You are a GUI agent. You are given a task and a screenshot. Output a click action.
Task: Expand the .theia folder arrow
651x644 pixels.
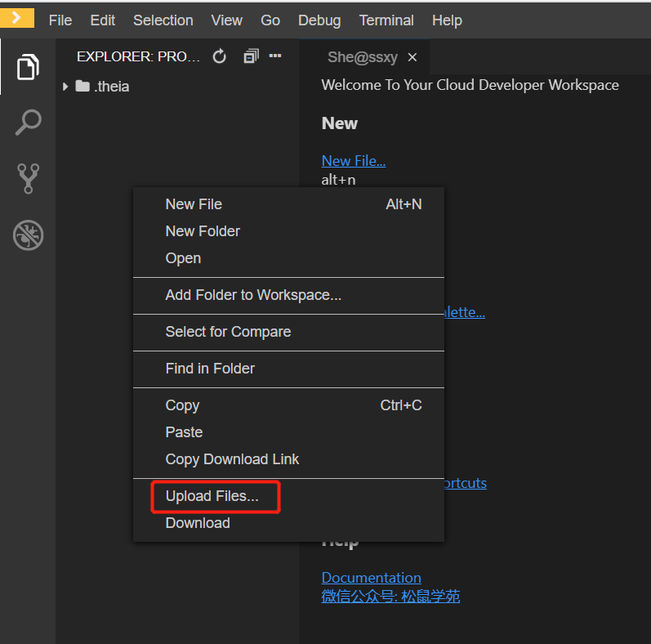[65, 87]
